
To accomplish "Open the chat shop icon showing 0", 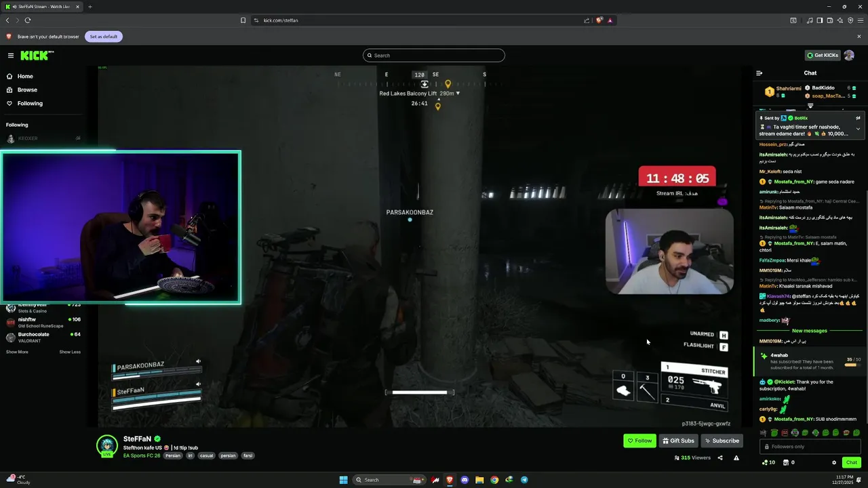I will pos(789,463).
